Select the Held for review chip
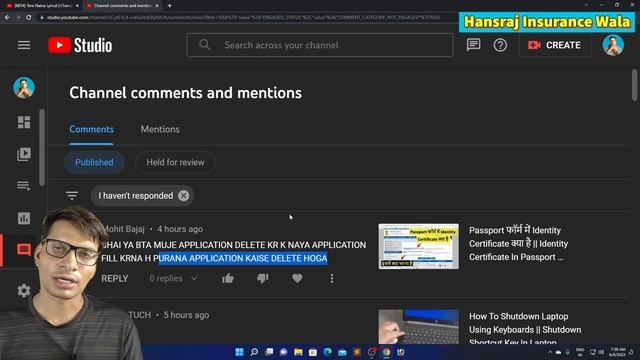Image resolution: width=640 pixels, height=360 pixels. coord(176,162)
